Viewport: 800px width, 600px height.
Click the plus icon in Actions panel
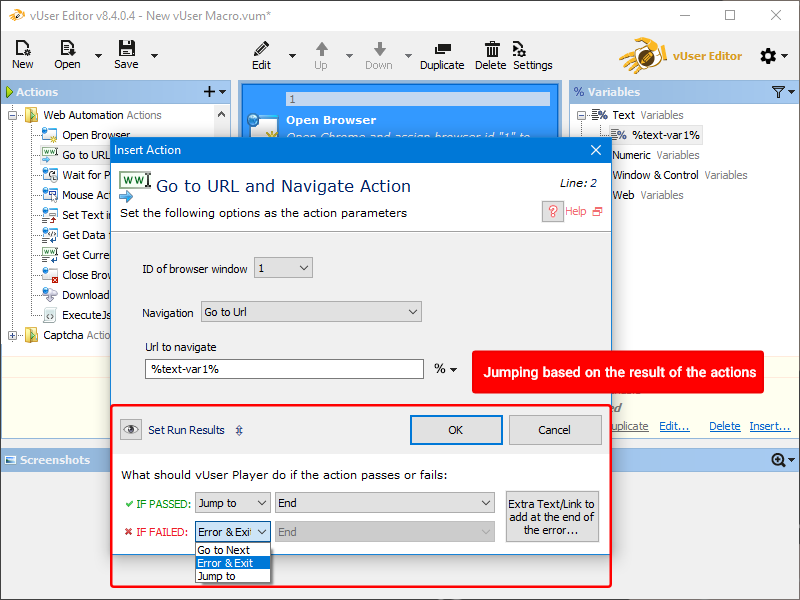pos(209,91)
